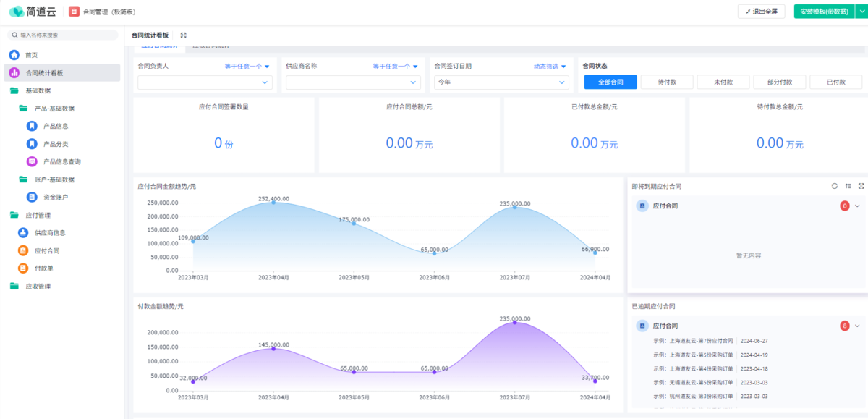Viewport: 868px width, 419px height.
Task: Open 产品信息 form icon in sidebar
Action: coord(32,126)
